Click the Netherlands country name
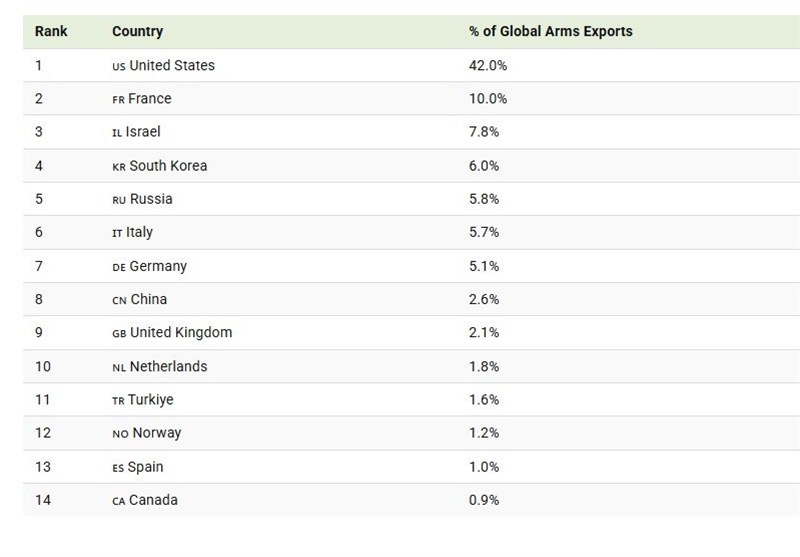This screenshot has width=800, height=557. pyautogui.click(x=168, y=366)
